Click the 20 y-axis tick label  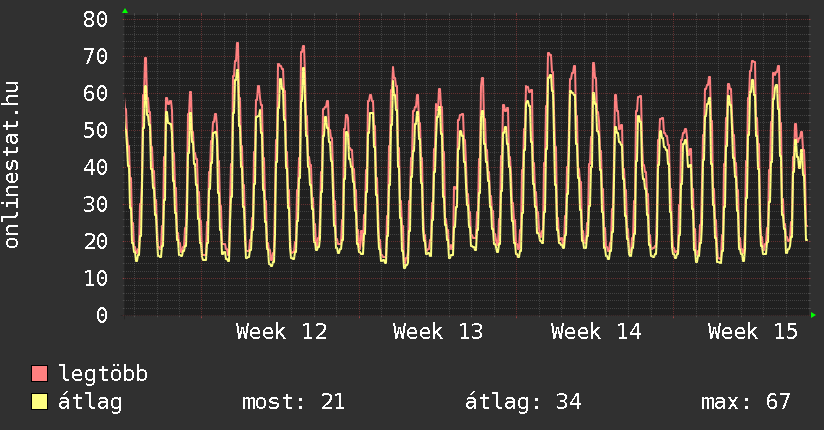pyautogui.click(x=95, y=241)
